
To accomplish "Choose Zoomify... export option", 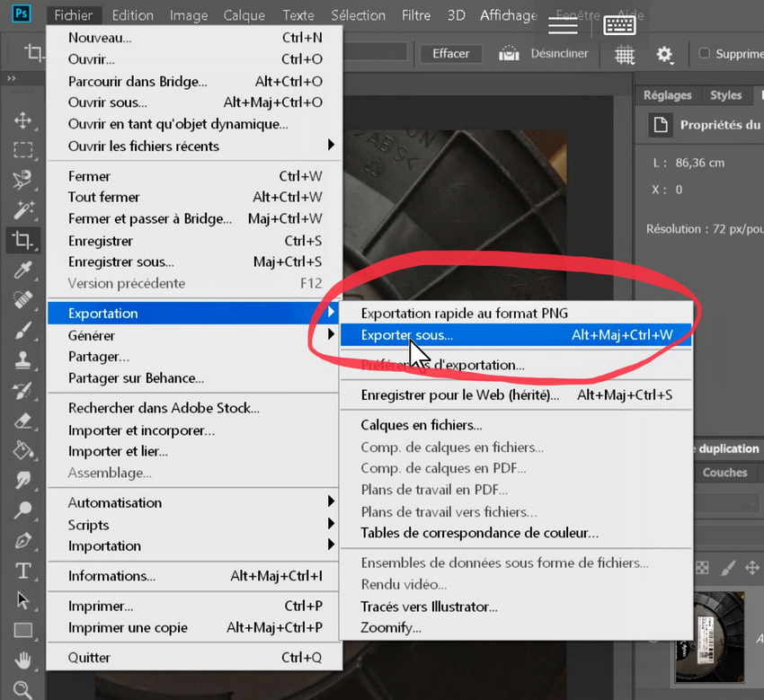I will tap(516, 627).
